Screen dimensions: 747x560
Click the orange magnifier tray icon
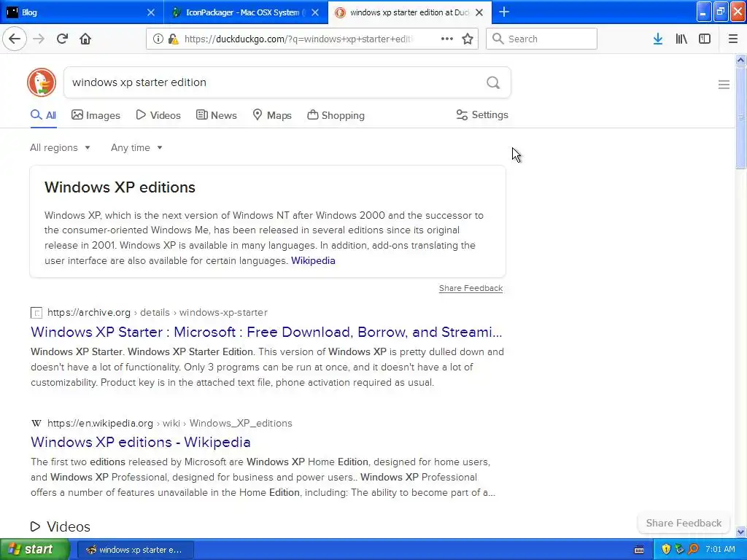694,549
